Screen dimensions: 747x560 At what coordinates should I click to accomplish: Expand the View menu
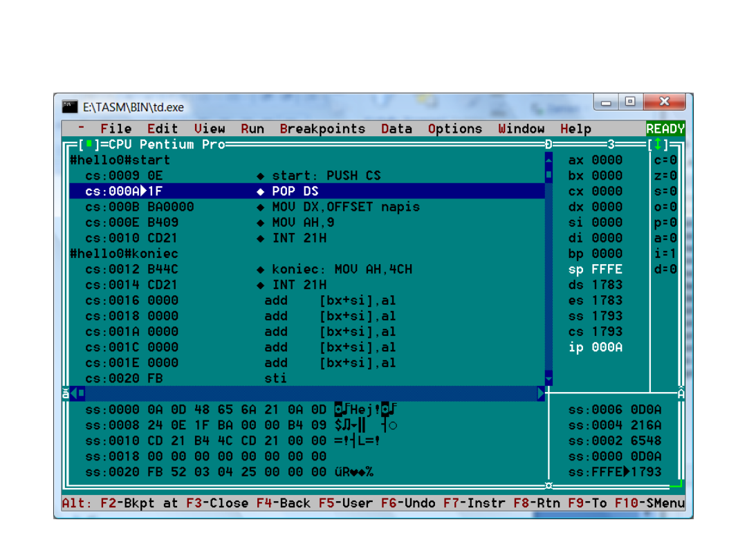click(210, 129)
